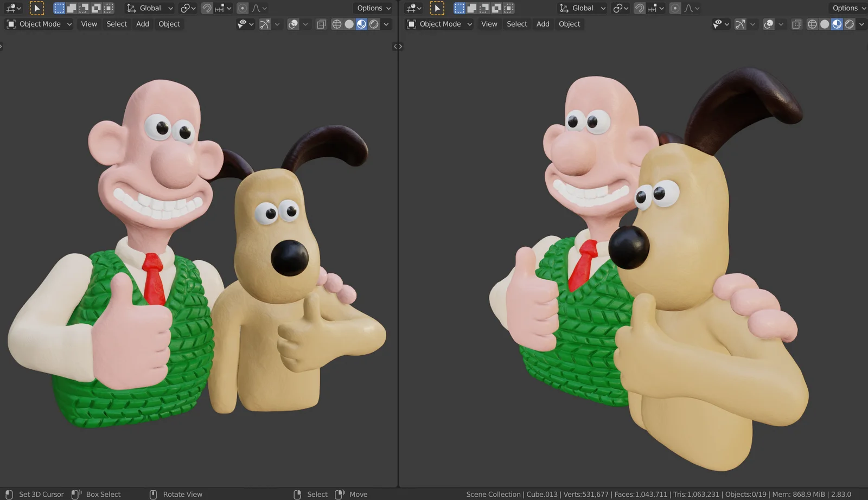Open the Object Mode dropdown
The image size is (868, 500).
39,24
